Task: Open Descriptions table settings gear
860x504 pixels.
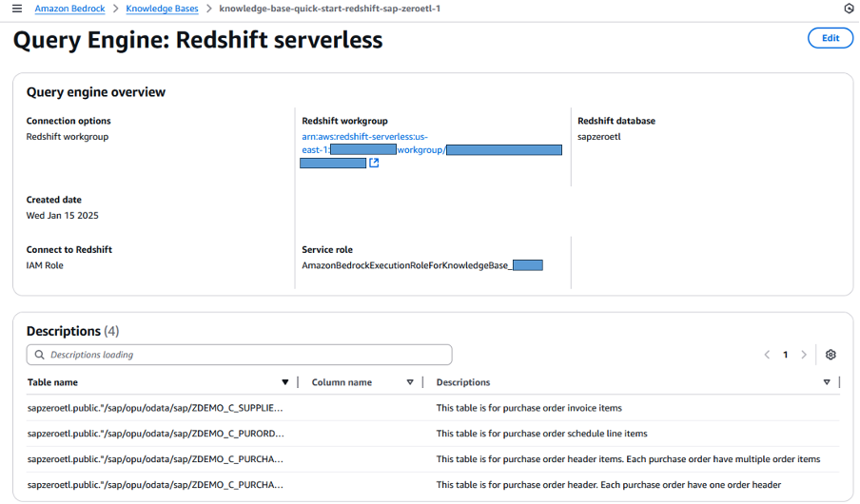Action: tap(831, 355)
